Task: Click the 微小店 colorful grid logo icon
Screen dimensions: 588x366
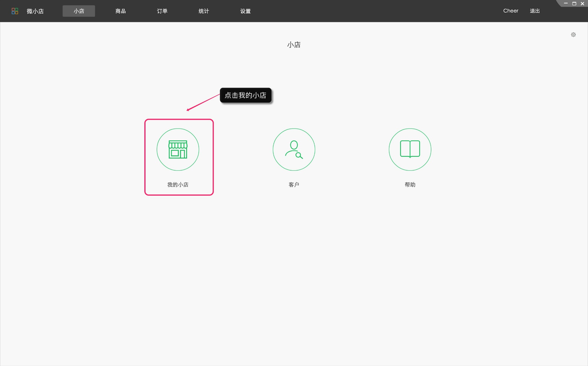Action: click(15, 11)
